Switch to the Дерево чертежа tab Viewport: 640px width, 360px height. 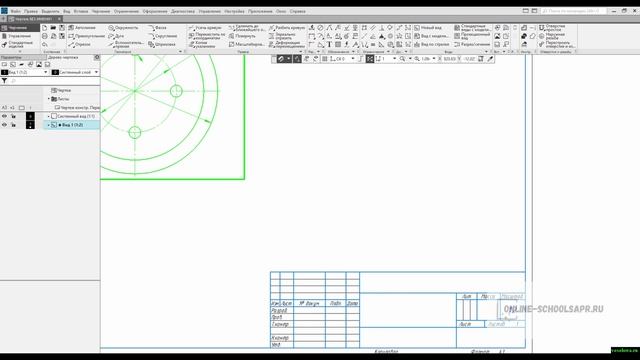point(63,58)
